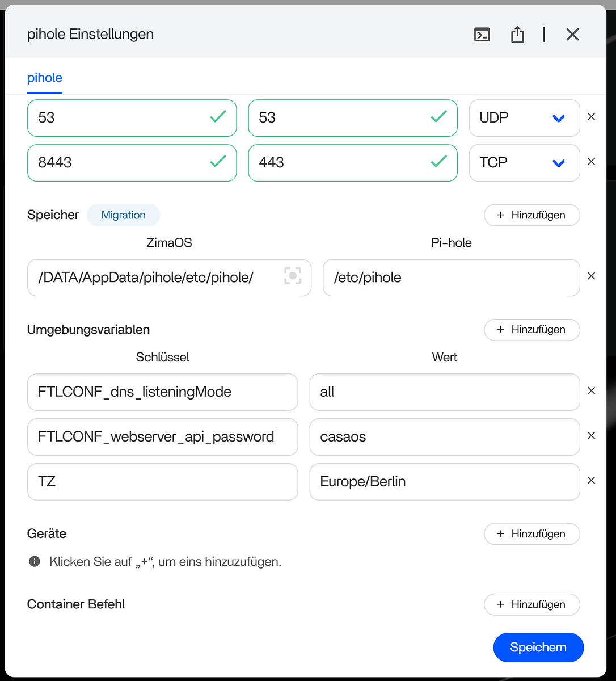Open the UDP protocol dropdown
The height and width of the screenshot is (681, 616).
tap(524, 118)
